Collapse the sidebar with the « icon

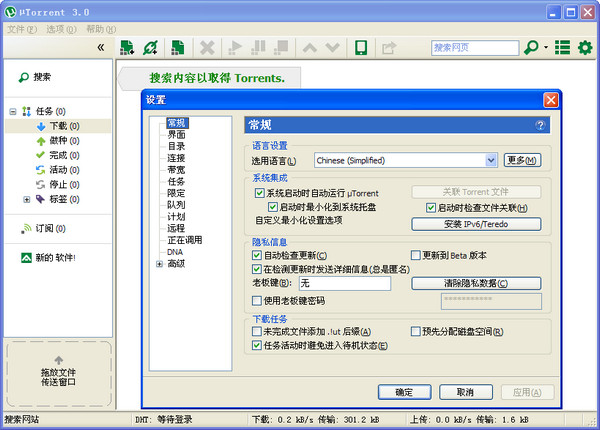coord(100,47)
